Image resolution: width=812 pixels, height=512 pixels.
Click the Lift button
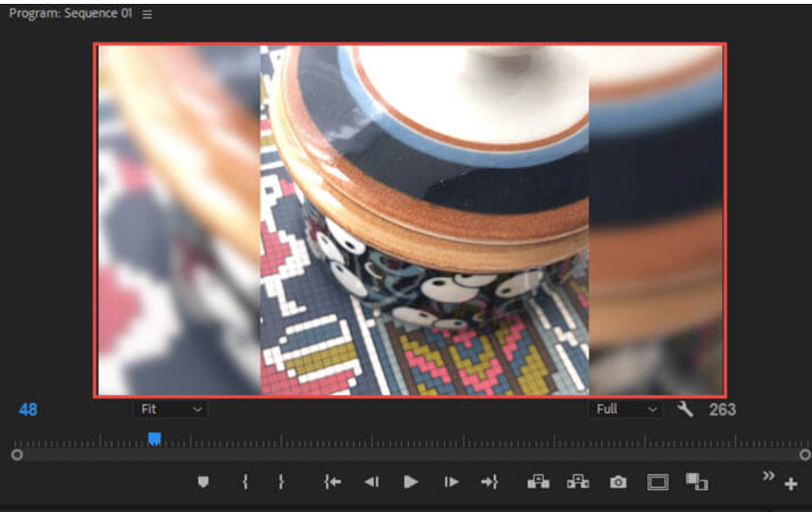point(539,482)
